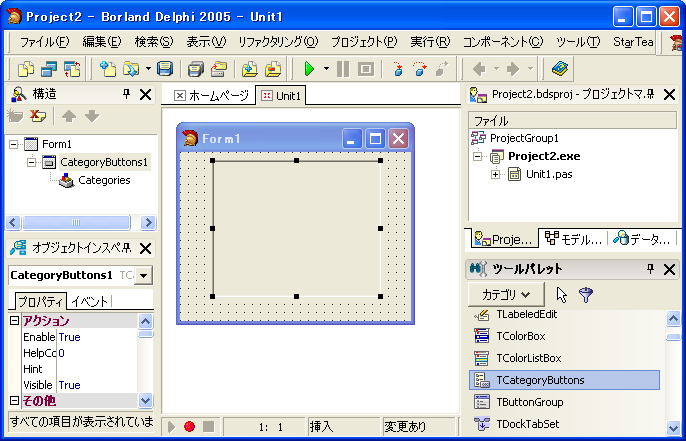Click the Hint property value field
The image size is (686, 441).
pyautogui.click(x=97, y=369)
